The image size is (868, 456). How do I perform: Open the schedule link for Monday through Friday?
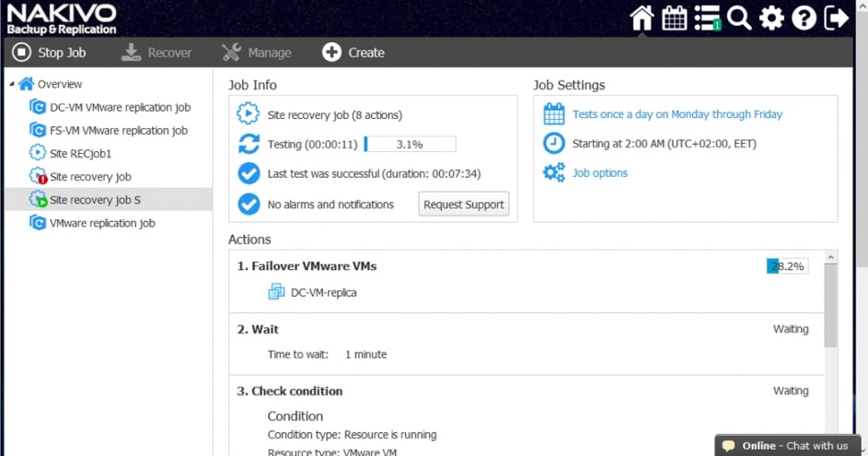[x=677, y=114]
